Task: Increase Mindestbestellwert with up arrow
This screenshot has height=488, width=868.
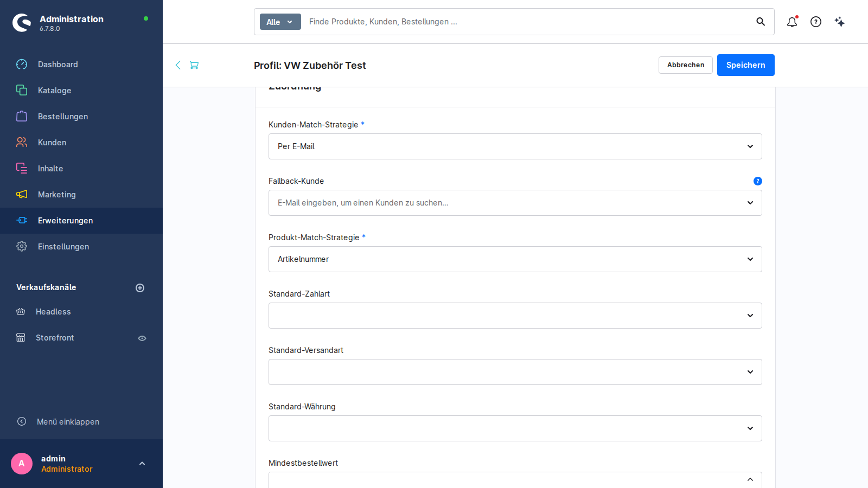Action: click(x=750, y=479)
